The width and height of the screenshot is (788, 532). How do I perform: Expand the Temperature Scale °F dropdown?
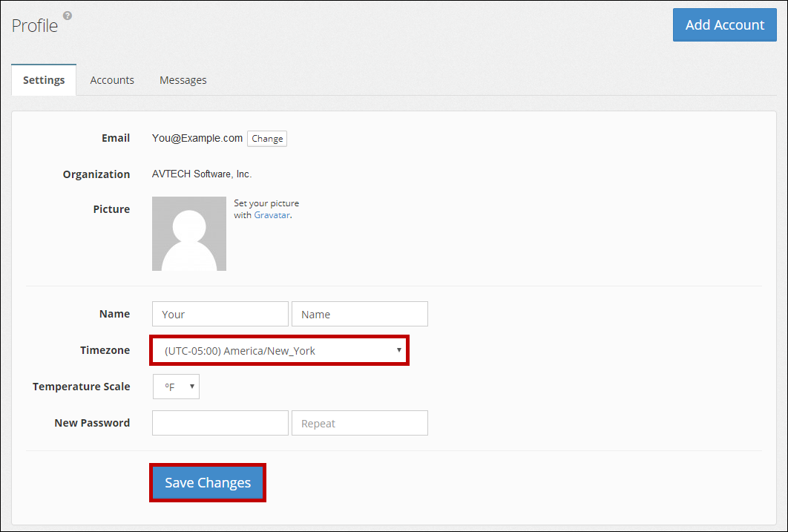click(x=176, y=387)
